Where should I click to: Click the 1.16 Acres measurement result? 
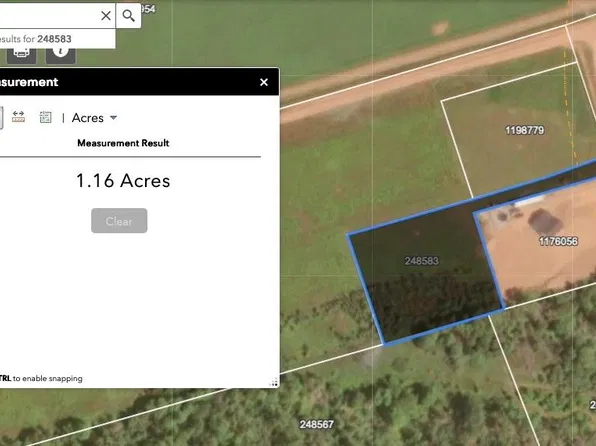click(x=123, y=181)
